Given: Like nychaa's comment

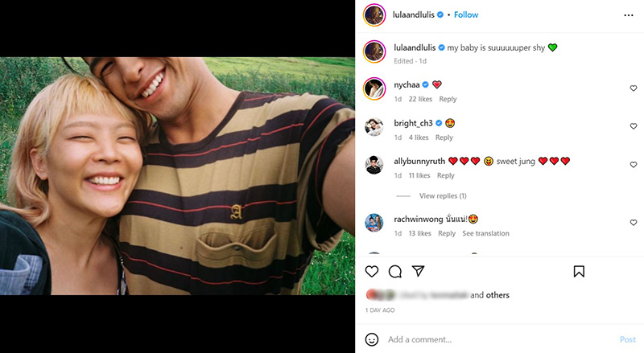Looking at the screenshot, I should [634, 88].
